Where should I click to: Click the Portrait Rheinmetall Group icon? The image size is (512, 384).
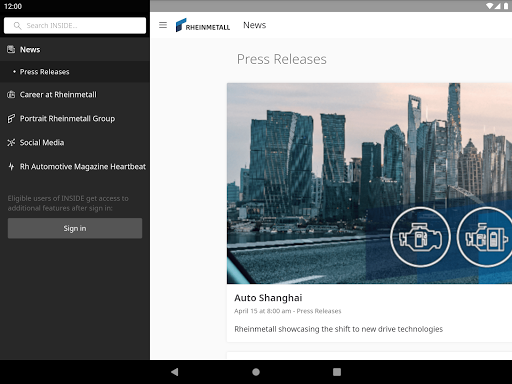[11, 119]
